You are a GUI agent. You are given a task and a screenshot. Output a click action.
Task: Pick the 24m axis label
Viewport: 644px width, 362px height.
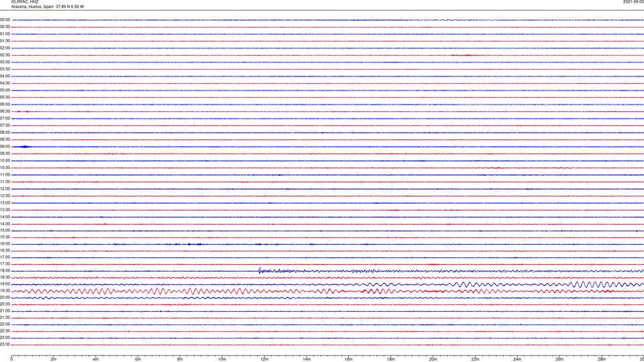coord(517,359)
